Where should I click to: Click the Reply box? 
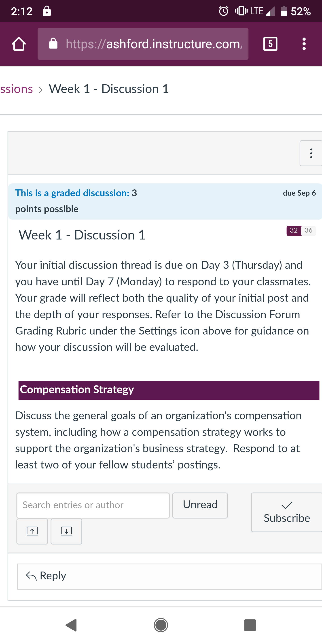pos(169,576)
